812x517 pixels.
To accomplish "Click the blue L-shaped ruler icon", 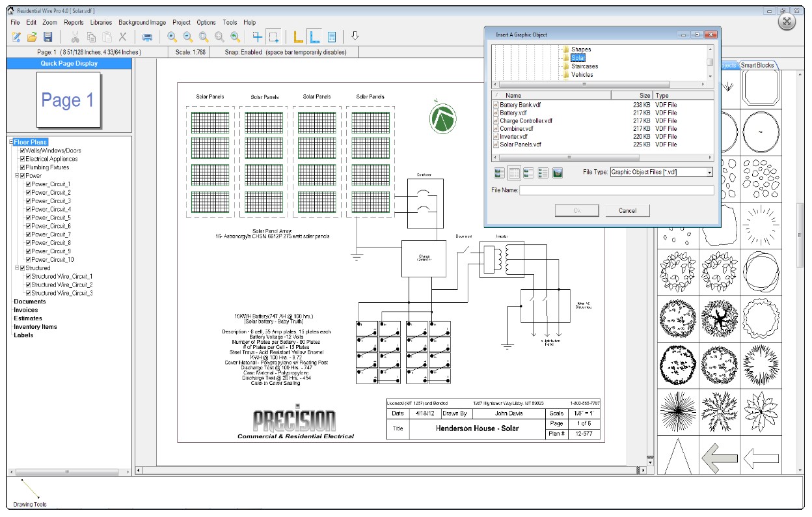I will [315, 37].
